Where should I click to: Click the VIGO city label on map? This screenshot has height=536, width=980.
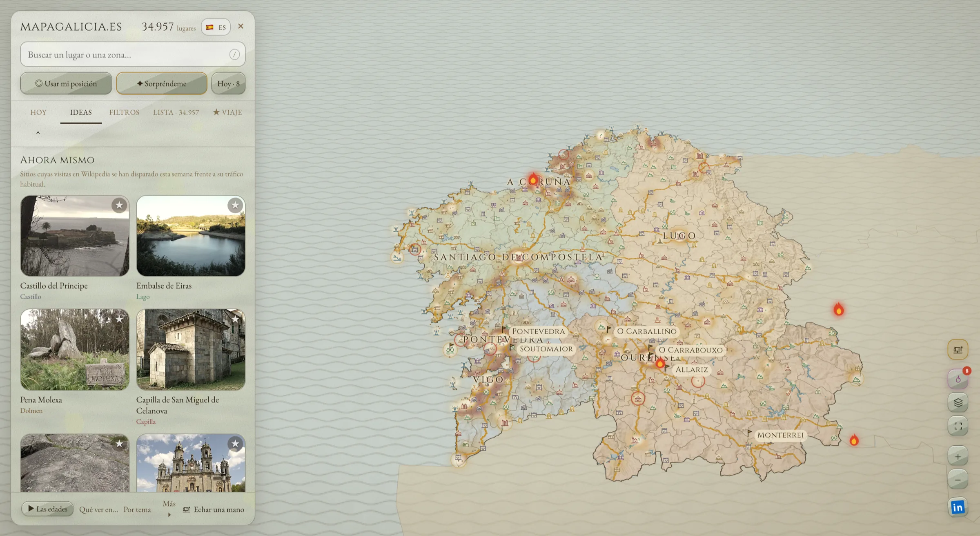pos(488,380)
